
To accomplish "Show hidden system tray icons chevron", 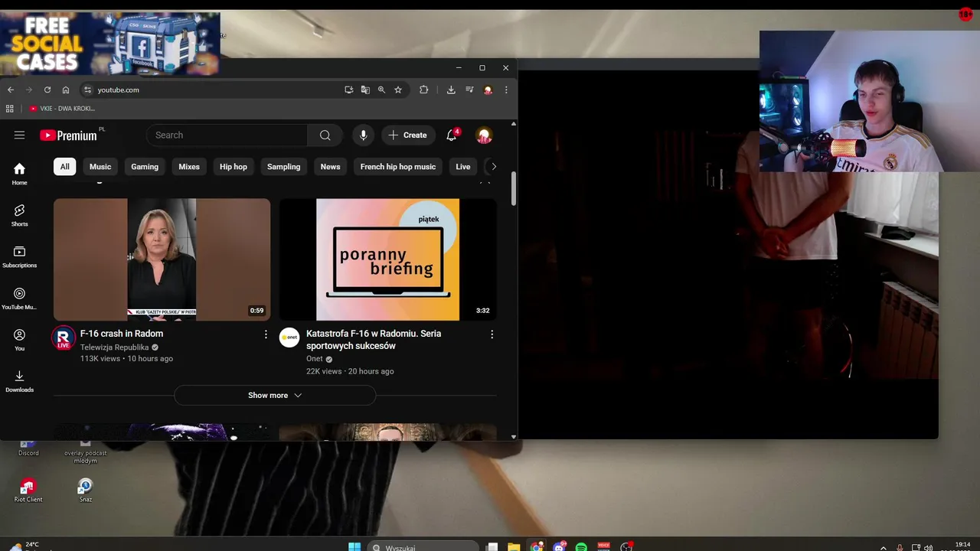I will [884, 548].
